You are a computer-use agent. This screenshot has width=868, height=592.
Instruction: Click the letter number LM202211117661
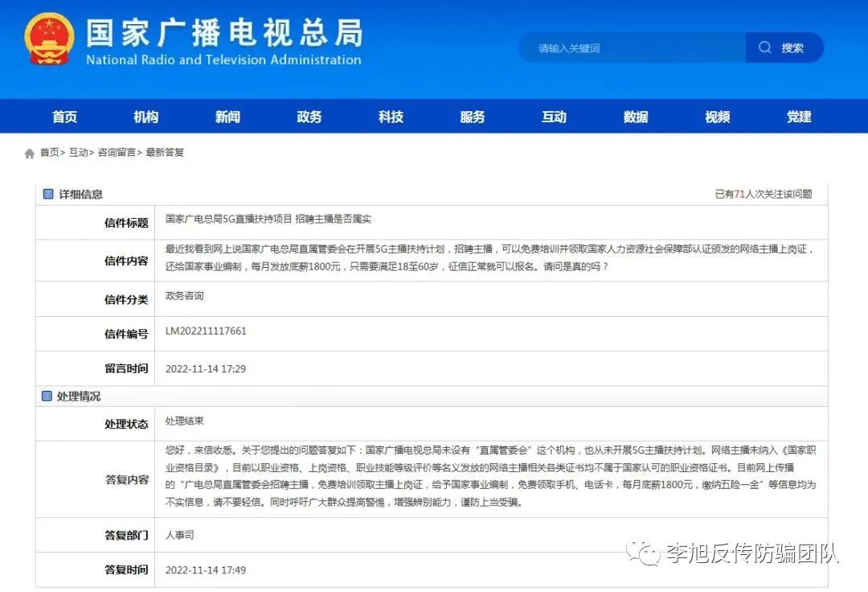pyautogui.click(x=206, y=331)
